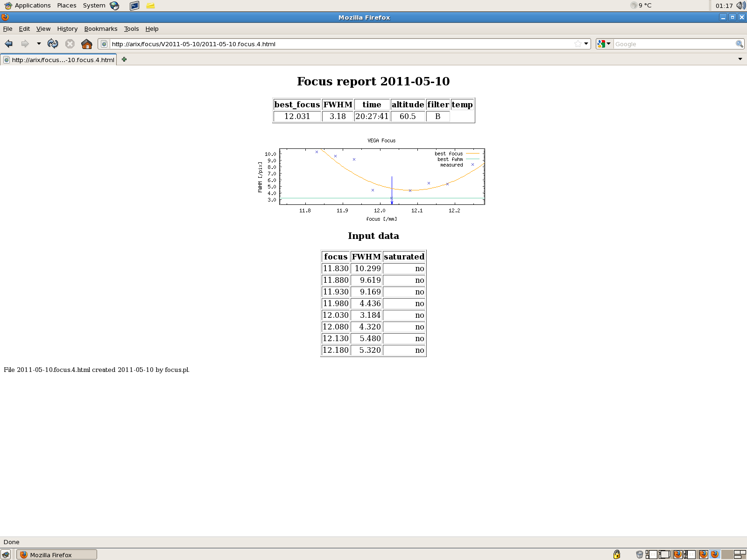Open the address bar URL history dropdown
The height and width of the screenshot is (560, 747).
click(586, 44)
